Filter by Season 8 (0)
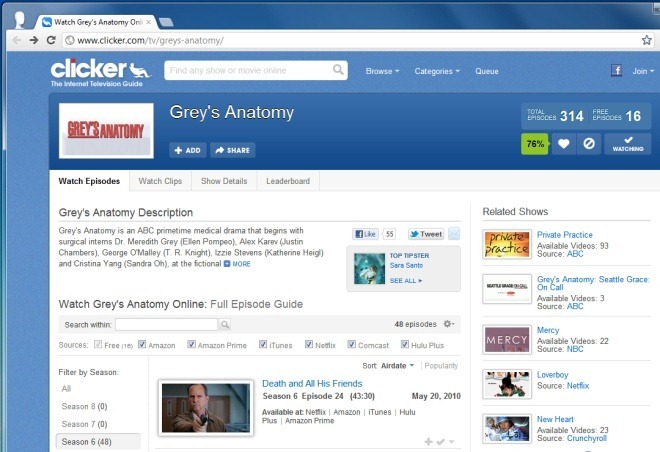 point(84,406)
